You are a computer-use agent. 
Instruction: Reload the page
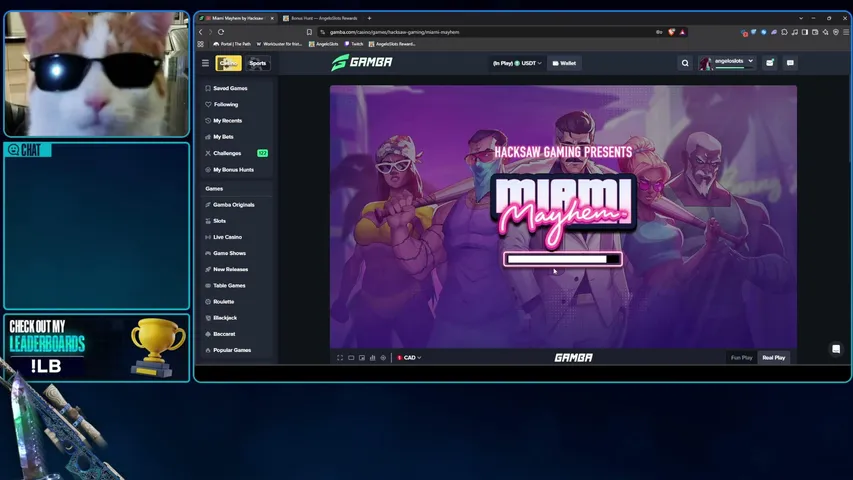click(221, 32)
